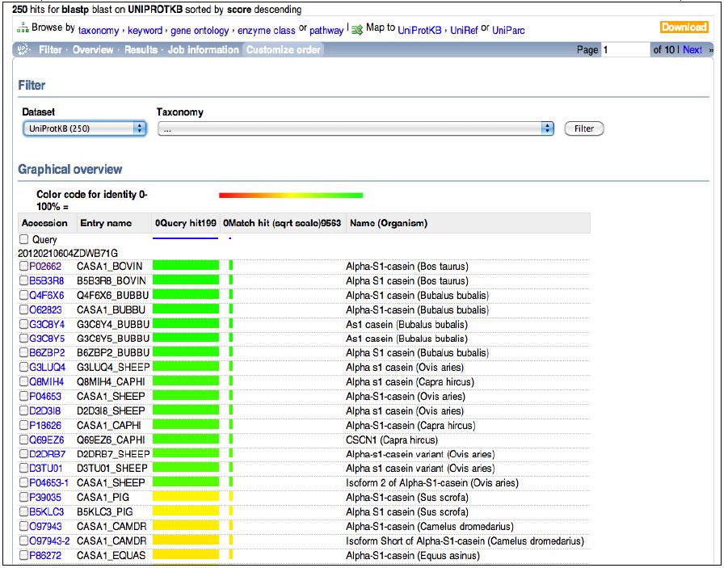
Task: Open the Job information tab
Action: pyautogui.click(x=203, y=50)
